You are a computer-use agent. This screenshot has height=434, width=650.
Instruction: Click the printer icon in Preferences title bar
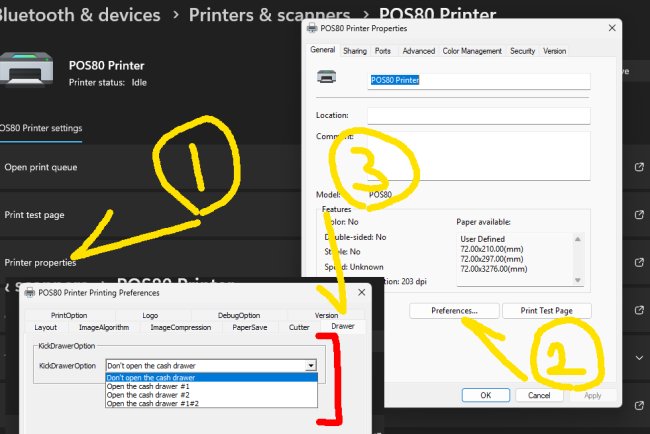(x=30, y=293)
